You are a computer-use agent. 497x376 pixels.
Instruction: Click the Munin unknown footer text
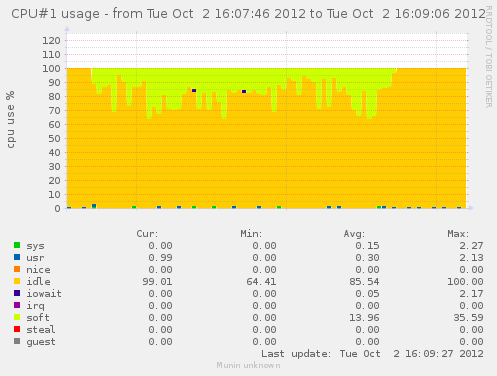coord(248,365)
